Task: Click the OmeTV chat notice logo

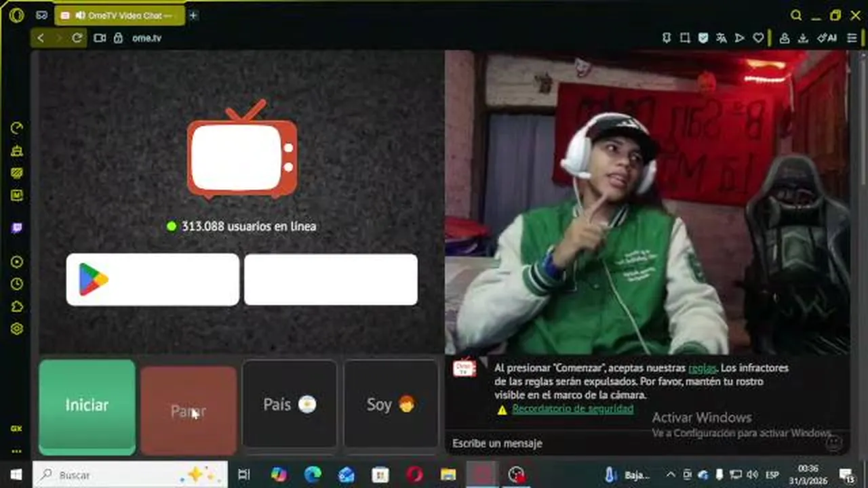Action: click(465, 367)
